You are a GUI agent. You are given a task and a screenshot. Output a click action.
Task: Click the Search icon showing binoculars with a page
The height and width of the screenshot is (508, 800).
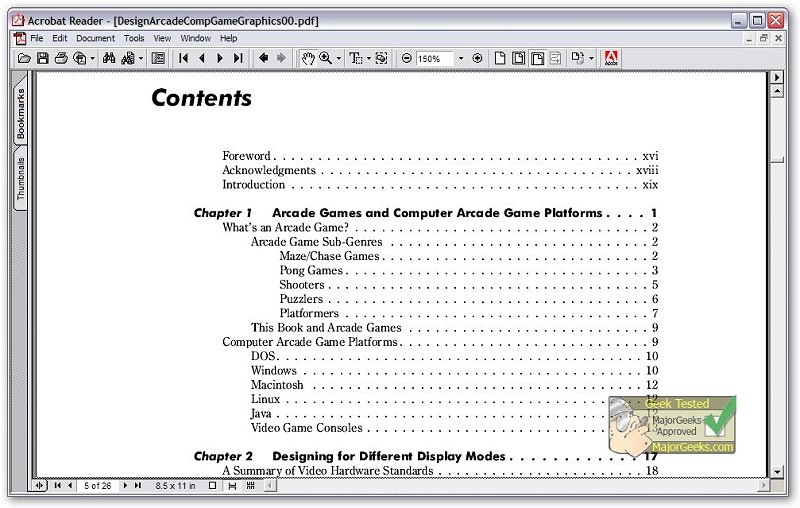[128, 58]
